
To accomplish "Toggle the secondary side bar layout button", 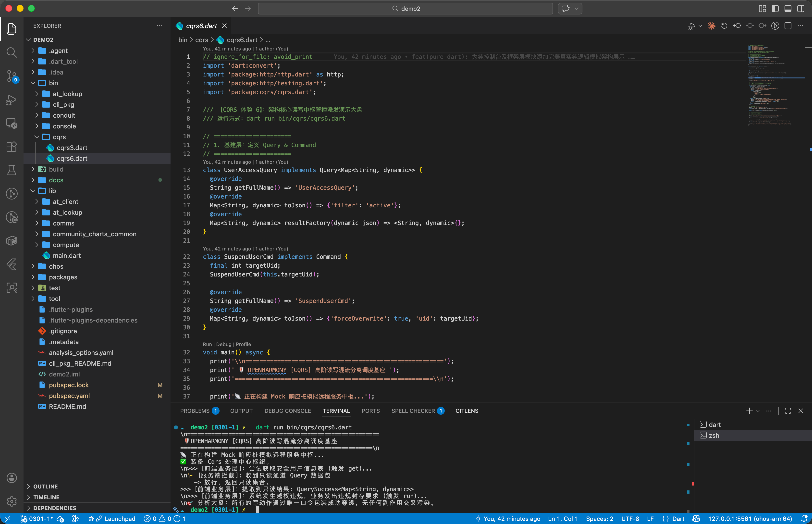I will (801, 9).
